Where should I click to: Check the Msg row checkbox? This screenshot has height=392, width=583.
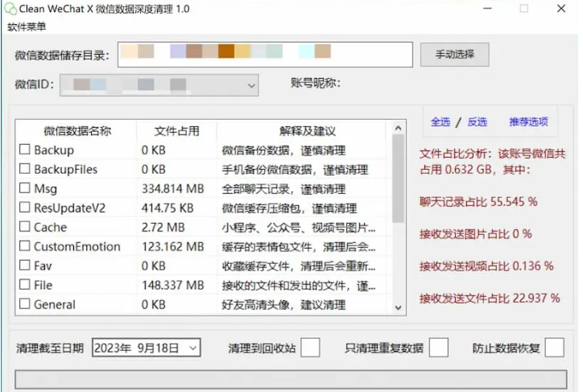[24, 188]
